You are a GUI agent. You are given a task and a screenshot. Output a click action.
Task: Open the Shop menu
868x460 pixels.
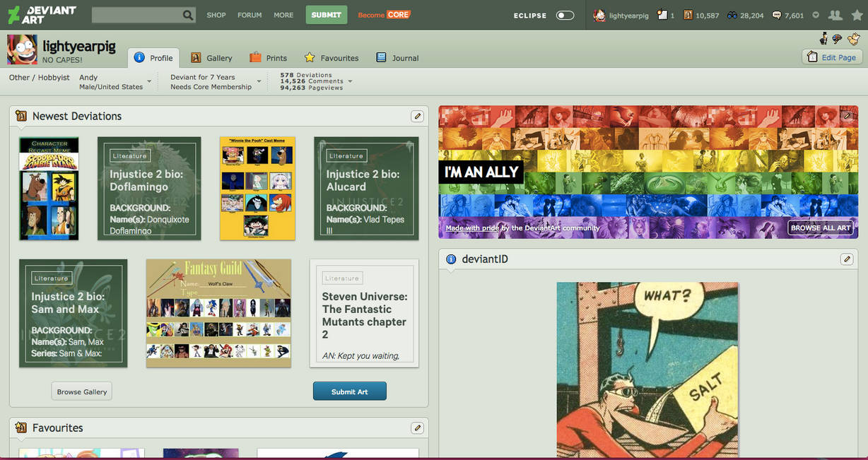[216, 15]
